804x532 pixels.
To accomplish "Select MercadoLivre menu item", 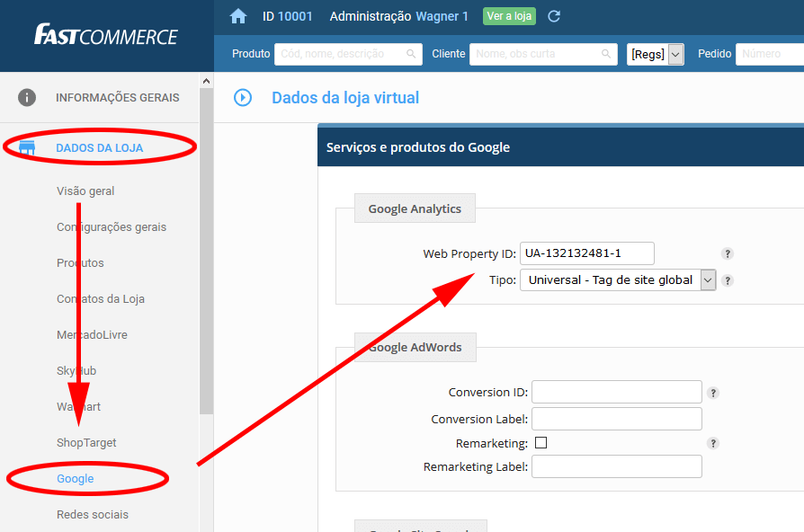I will click(92, 334).
